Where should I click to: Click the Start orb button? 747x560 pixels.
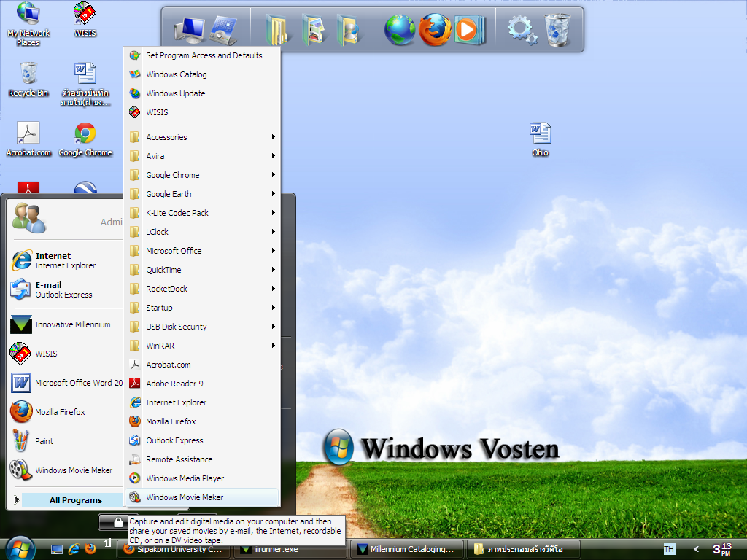[x=20, y=548]
